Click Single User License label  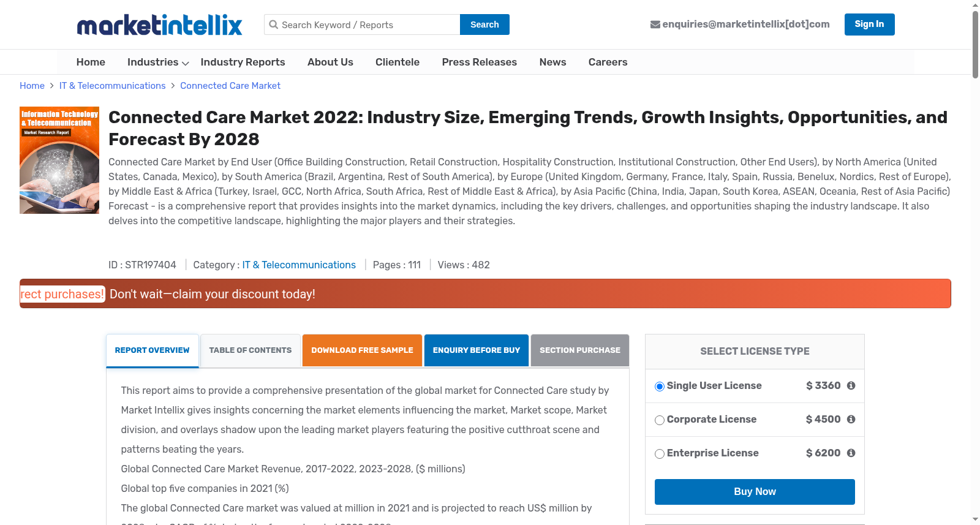(x=714, y=385)
